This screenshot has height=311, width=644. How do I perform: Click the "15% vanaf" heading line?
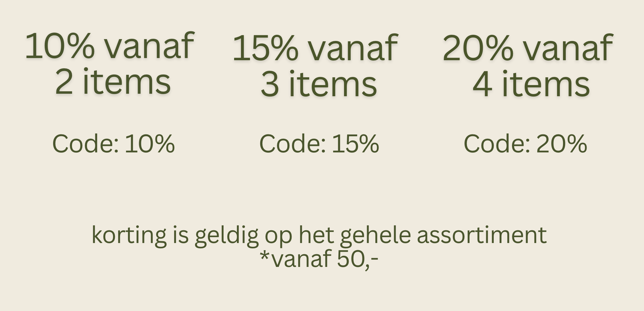(x=315, y=48)
